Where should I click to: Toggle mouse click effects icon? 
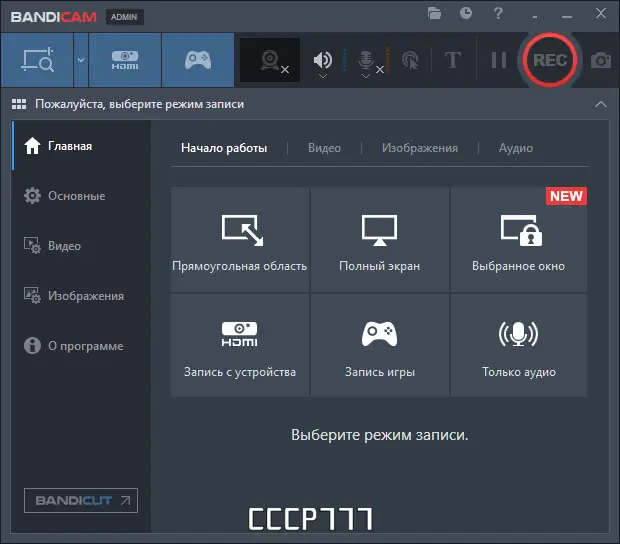[x=410, y=60]
